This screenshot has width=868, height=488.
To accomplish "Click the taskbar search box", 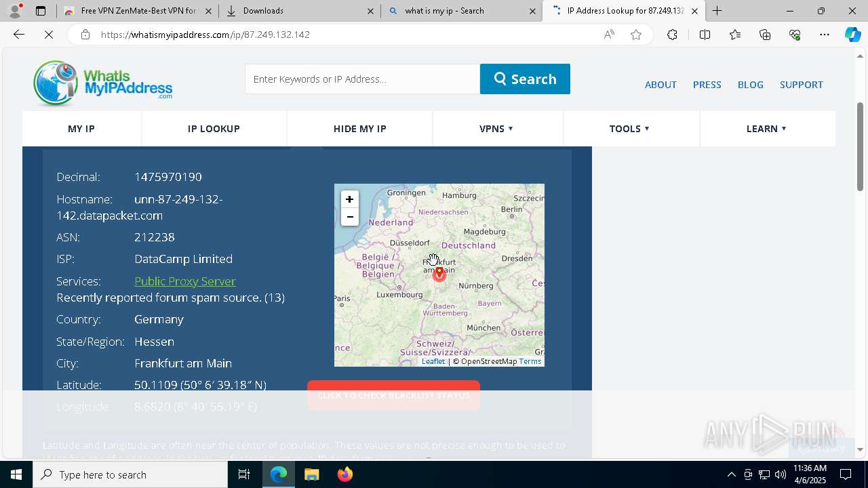I will click(x=130, y=474).
